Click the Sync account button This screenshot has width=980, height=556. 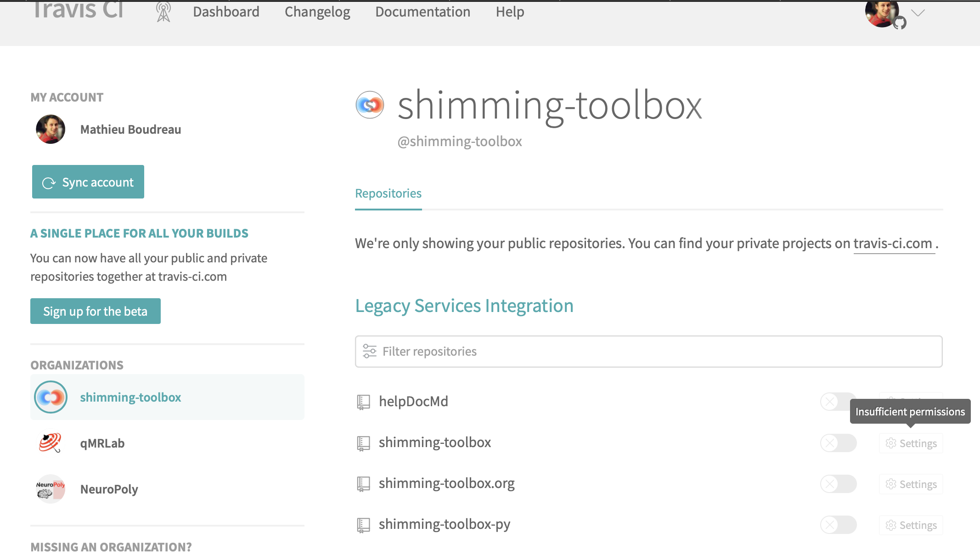(x=88, y=182)
